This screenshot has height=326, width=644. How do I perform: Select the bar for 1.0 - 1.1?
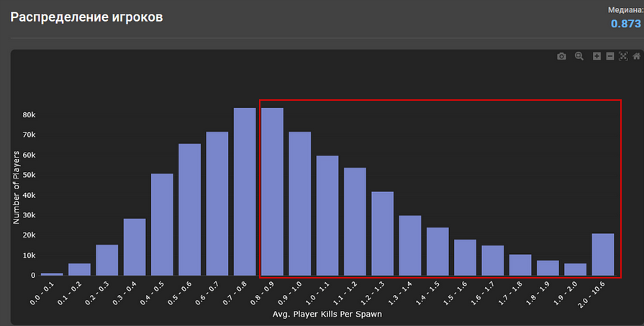coord(327,216)
